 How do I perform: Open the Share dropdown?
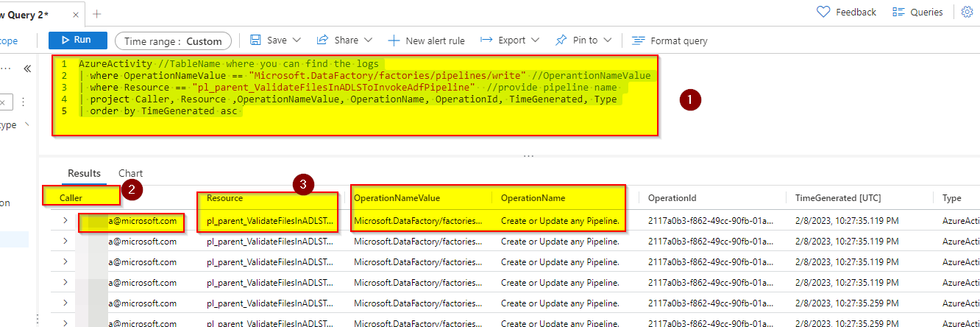[345, 40]
